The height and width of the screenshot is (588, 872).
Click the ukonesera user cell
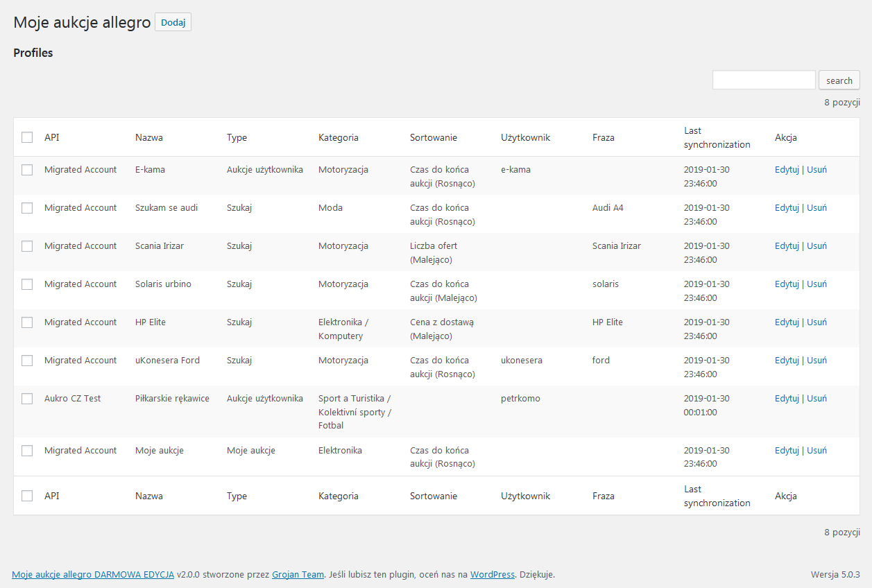(522, 361)
